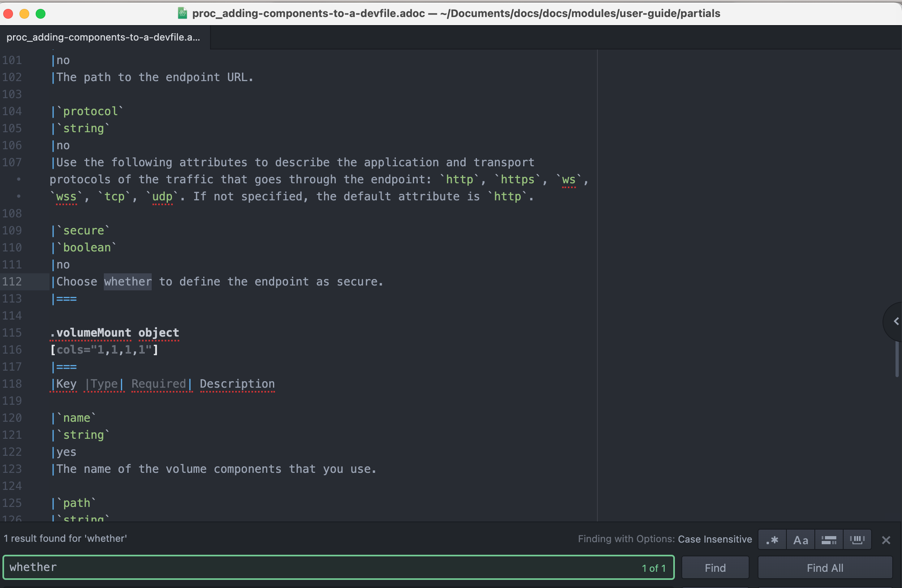
Task: Click the `secure` text on line 109
Action: pyautogui.click(x=83, y=230)
